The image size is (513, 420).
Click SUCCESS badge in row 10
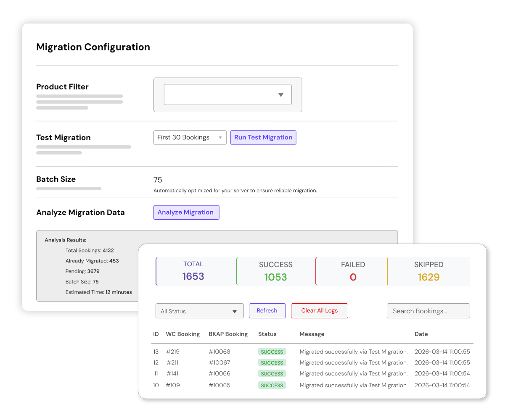pos(272,385)
